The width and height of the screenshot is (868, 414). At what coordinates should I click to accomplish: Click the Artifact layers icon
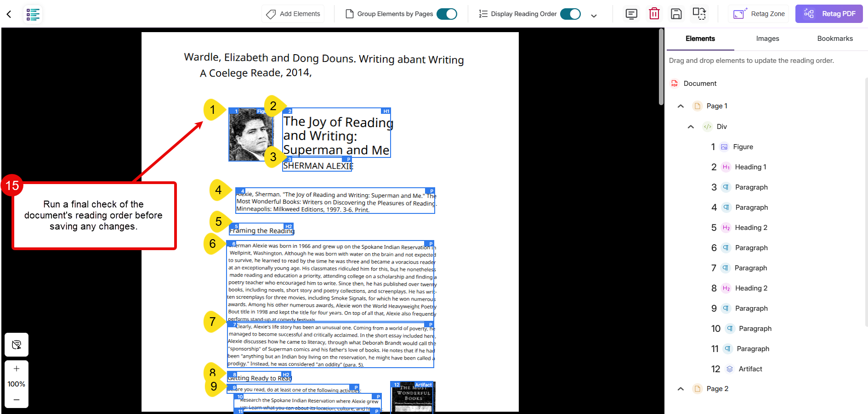tap(729, 369)
